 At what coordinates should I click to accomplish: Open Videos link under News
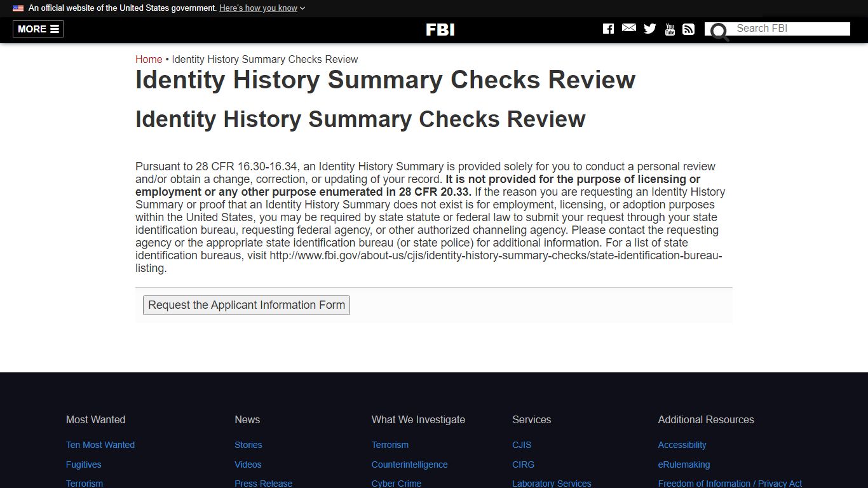point(248,464)
